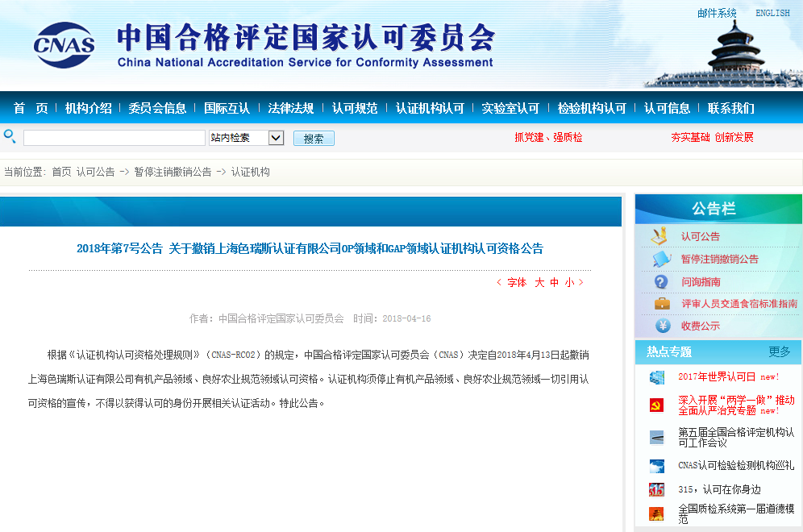Open the 收费公示 sidebar link
Viewport: 803px width, 532px height.
click(x=701, y=326)
